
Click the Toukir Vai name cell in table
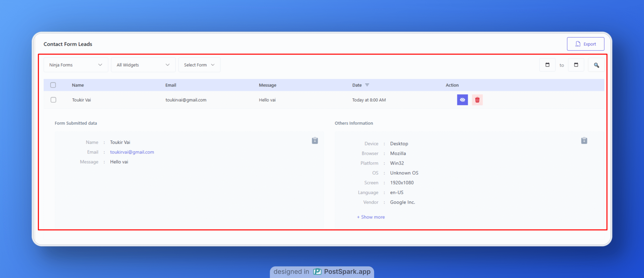pyautogui.click(x=82, y=100)
